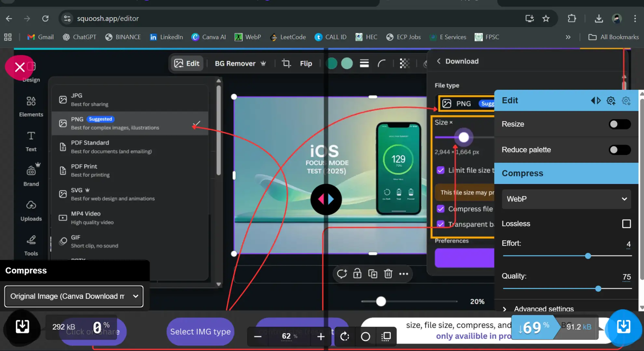Open the FPSC bookmark

pyautogui.click(x=487, y=37)
